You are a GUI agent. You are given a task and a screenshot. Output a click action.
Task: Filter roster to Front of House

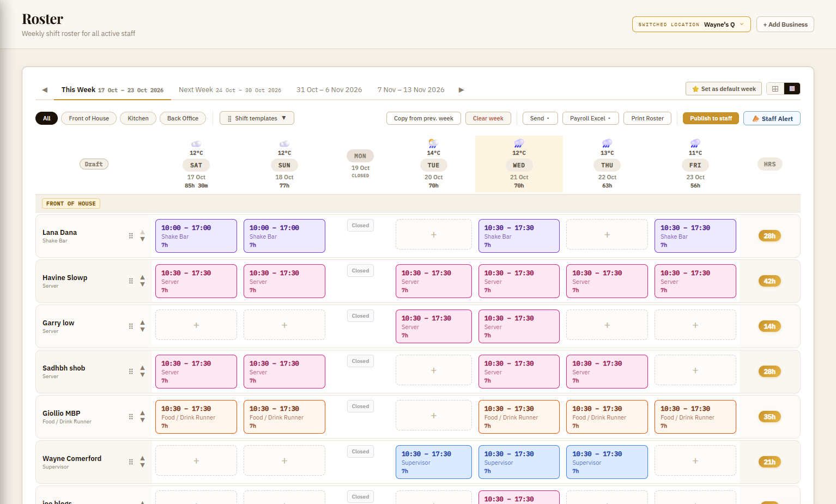[x=89, y=118]
